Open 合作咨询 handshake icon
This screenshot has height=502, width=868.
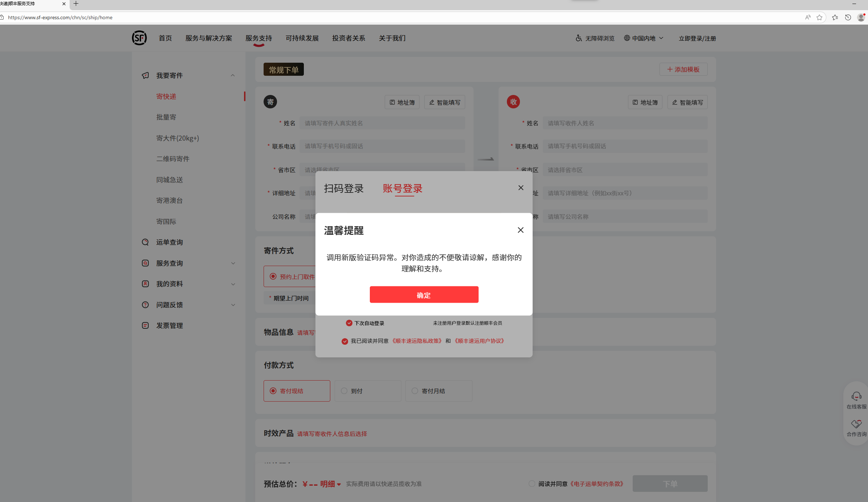[856, 424]
